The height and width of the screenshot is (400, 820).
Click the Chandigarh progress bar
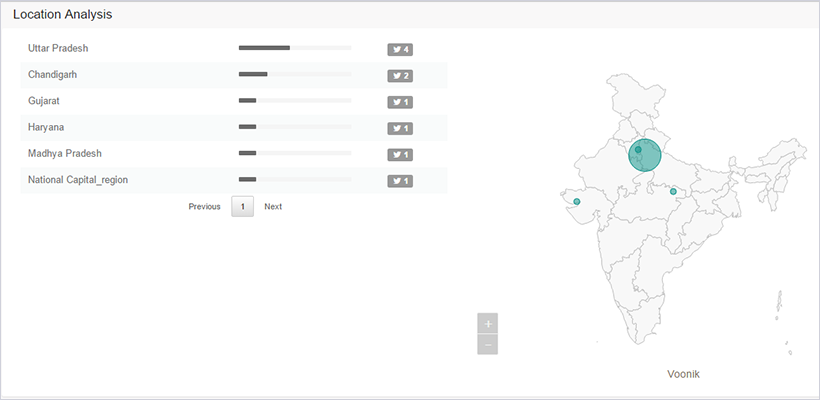pyautogui.click(x=295, y=74)
